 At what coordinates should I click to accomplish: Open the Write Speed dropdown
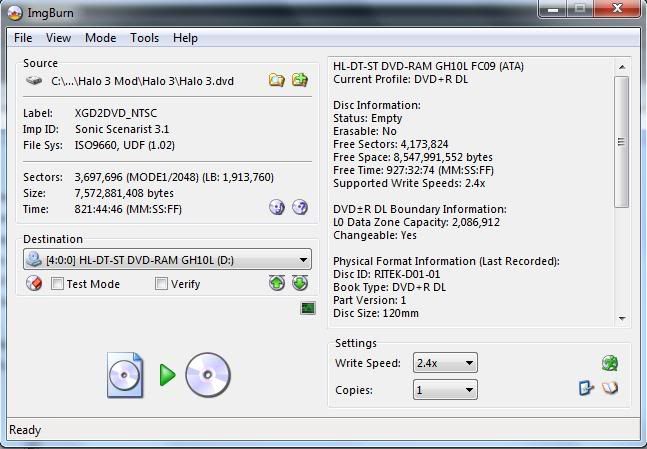(x=445, y=363)
